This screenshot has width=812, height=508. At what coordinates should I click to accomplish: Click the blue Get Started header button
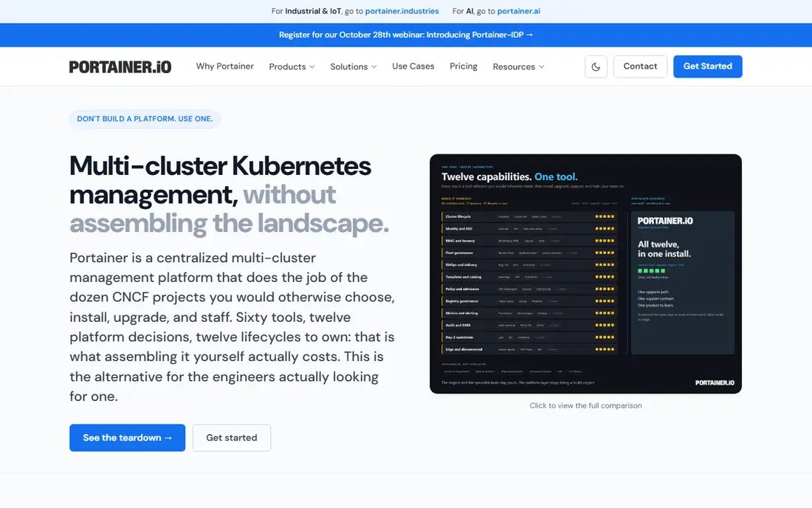pos(707,66)
